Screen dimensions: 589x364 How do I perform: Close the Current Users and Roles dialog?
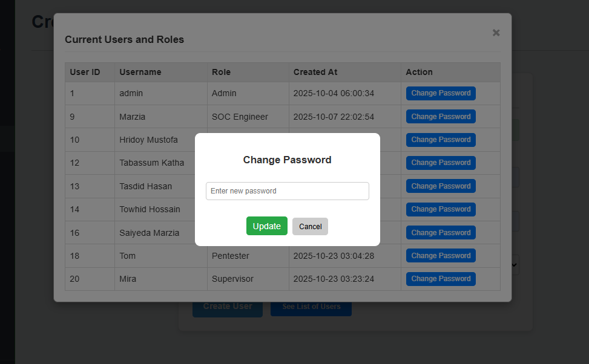point(496,33)
